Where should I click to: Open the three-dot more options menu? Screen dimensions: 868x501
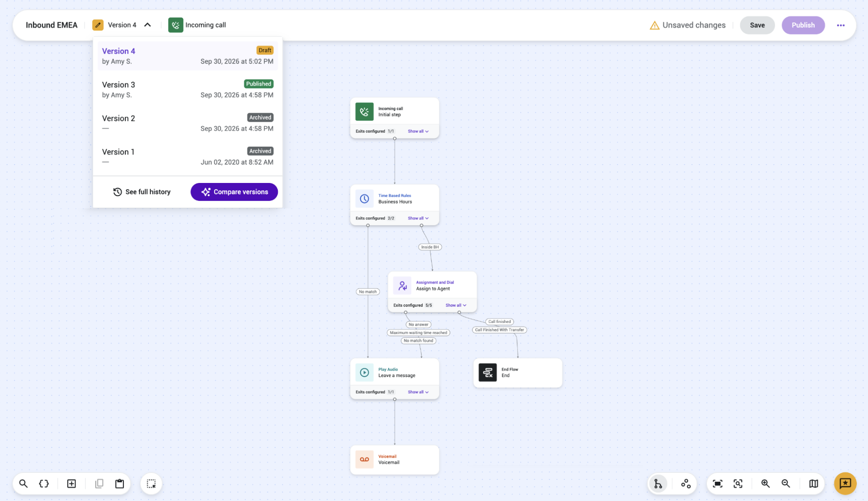pyautogui.click(x=841, y=25)
